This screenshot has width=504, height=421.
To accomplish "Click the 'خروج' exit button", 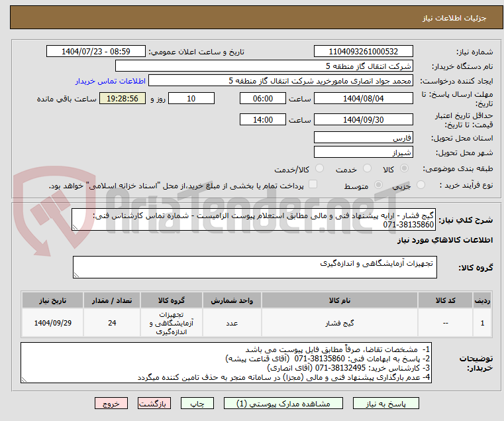I will [111, 403].
